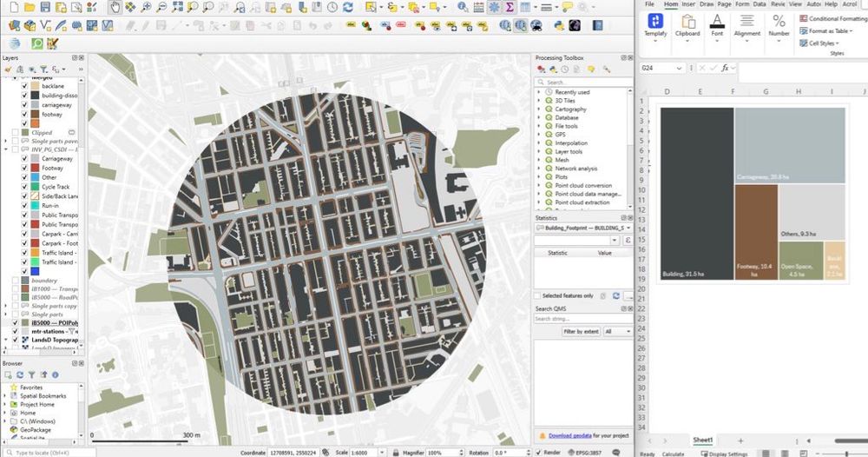Select the Zoom In magnifier tool
868x457 pixels.
(146, 7)
